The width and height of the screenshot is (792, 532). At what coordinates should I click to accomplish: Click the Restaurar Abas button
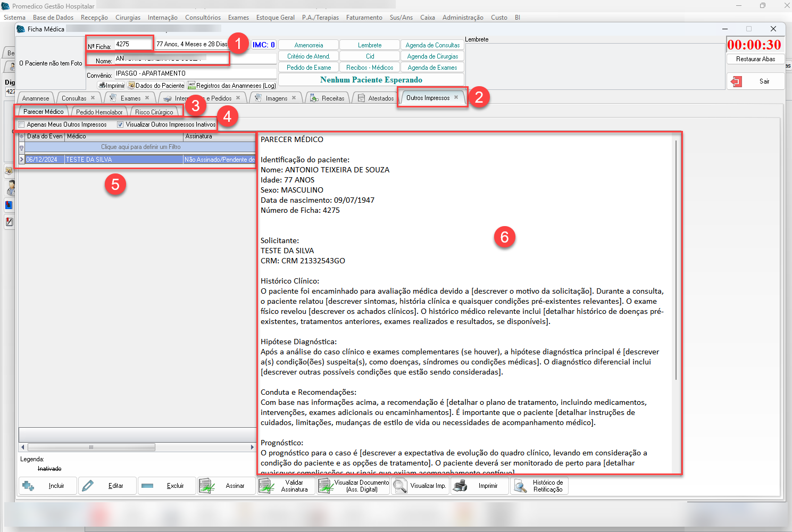[x=755, y=59]
